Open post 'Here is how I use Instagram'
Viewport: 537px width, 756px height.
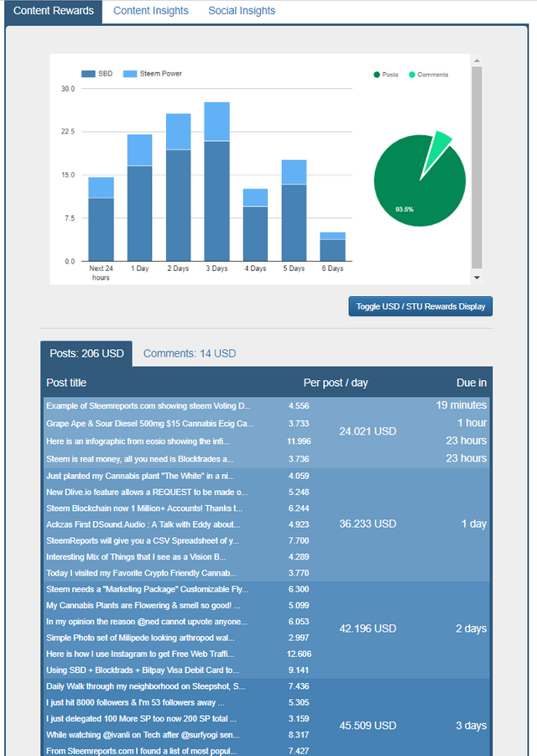(x=140, y=654)
